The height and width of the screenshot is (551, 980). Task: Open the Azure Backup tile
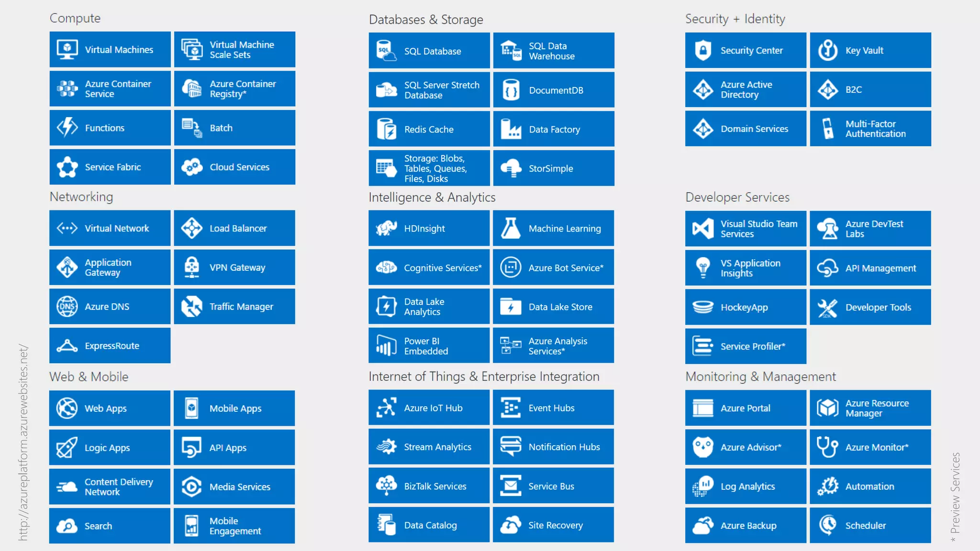point(746,525)
